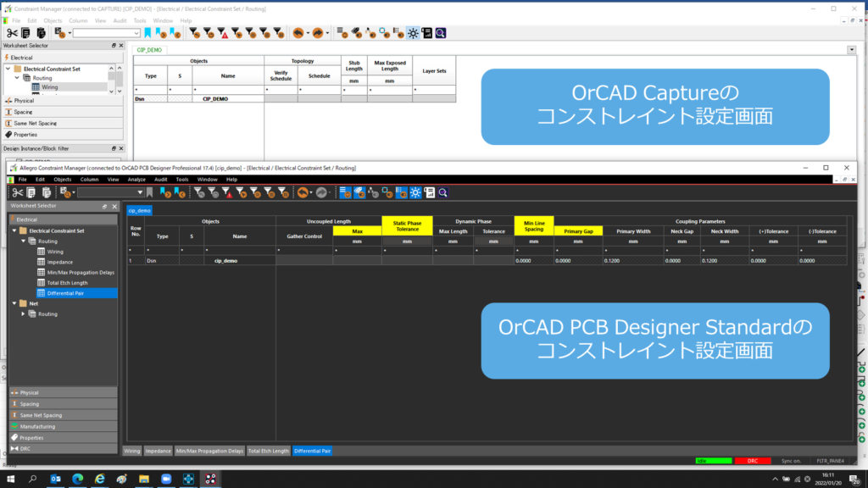Screen dimensions: 868x488
Task: Select the CIP_DEMO tab in Capture
Action: (x=149, y=50)
